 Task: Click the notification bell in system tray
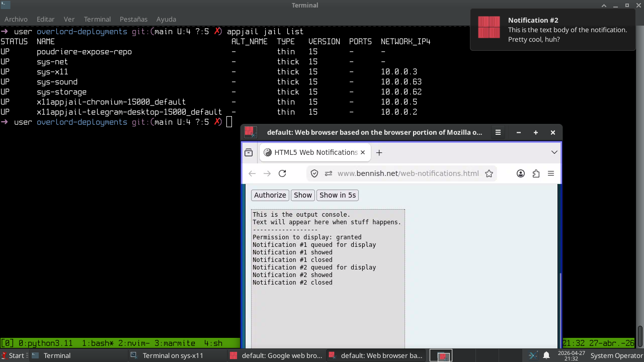click(x=546, y=355)
